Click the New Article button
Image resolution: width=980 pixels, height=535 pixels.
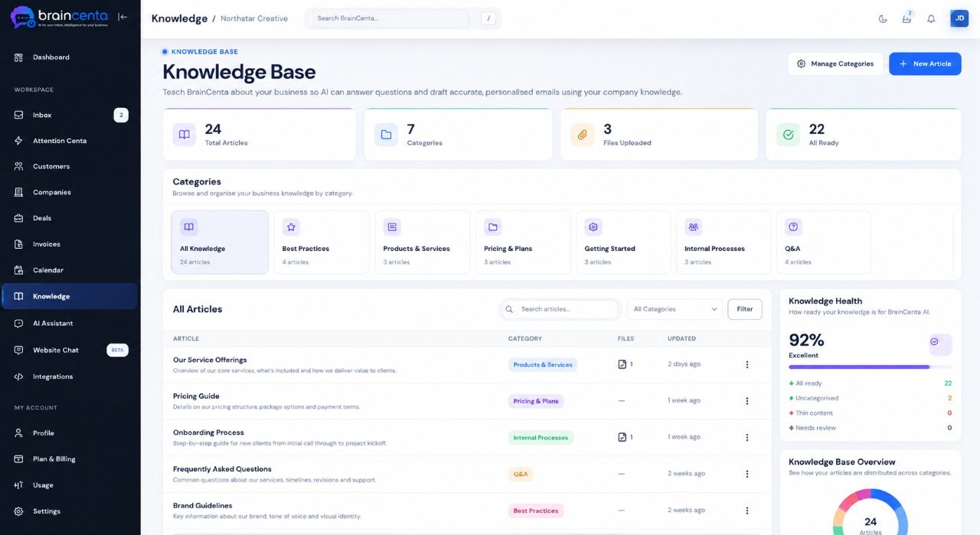pyautogui.click(x=925, y=64)
